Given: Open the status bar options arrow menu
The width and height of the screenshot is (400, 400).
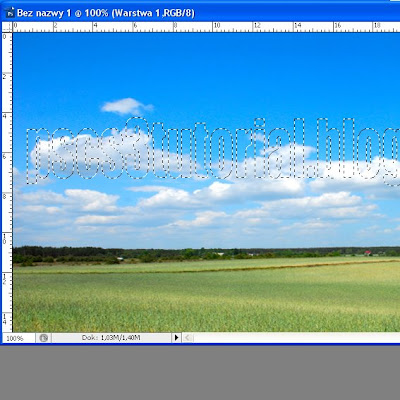Looking at the screenshot, I should click(x=176, y=338).
